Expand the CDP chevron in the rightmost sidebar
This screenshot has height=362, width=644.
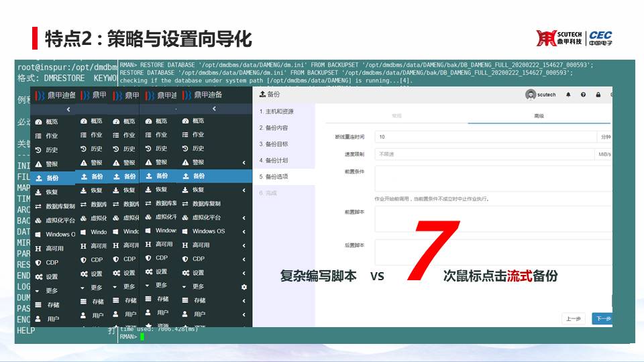244,259
